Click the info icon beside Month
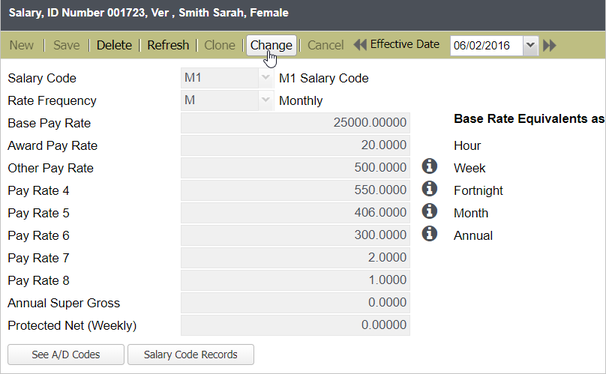606x374 pixels. tap(429, 211)
